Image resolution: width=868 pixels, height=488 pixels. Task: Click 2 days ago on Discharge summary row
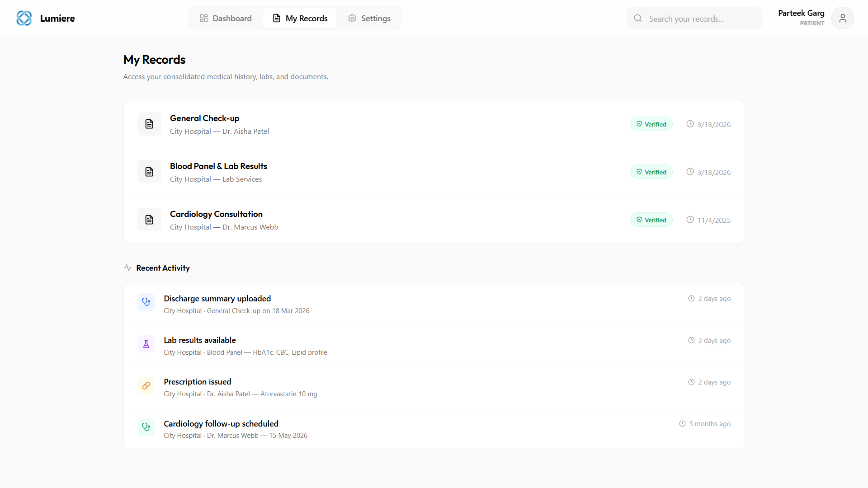[714, 299]
